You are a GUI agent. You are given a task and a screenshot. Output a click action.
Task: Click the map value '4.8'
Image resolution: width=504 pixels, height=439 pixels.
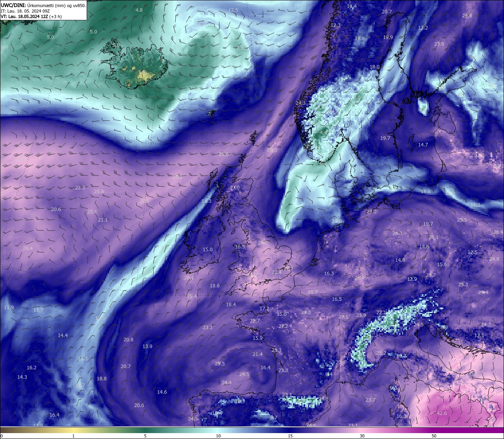coord(139,10)
